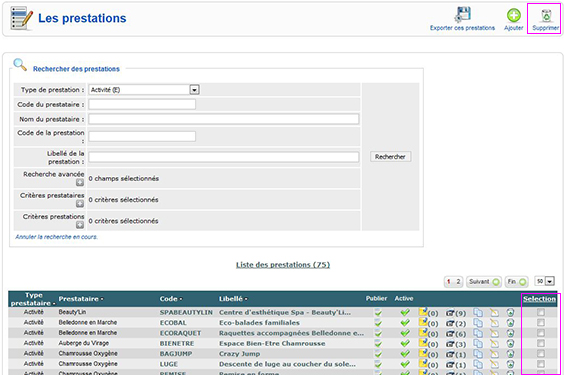Click the label Espace Bien-Etre Chamrousse

(272, 344)
